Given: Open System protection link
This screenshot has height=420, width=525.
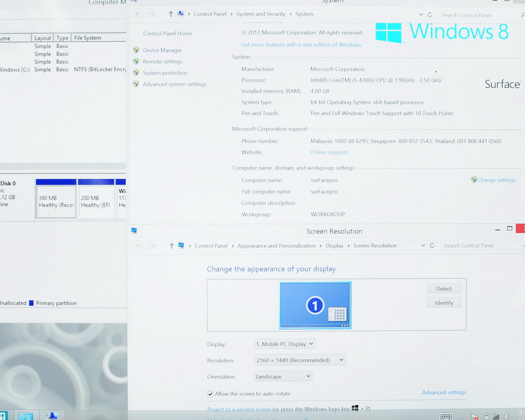Looking at the screenshot, I should click(165, 73).
